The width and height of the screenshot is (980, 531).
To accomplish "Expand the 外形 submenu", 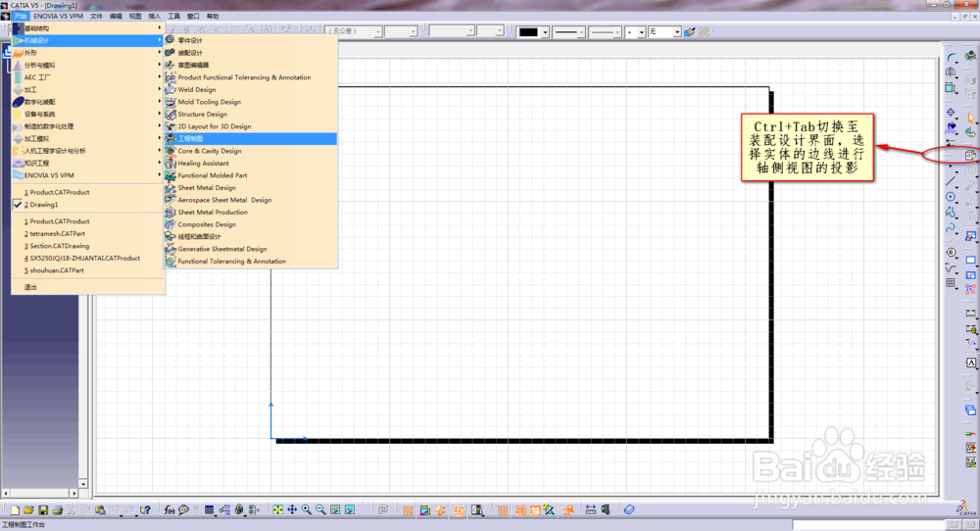I will point(87,53).
